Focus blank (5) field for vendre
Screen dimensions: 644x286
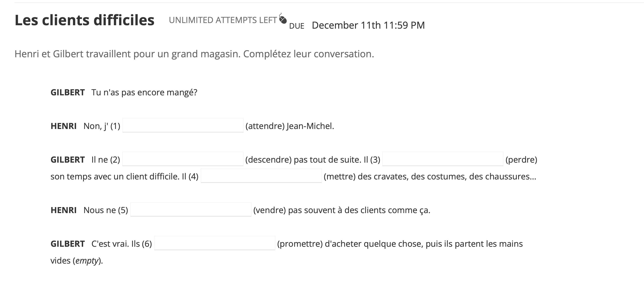(191, 209)
